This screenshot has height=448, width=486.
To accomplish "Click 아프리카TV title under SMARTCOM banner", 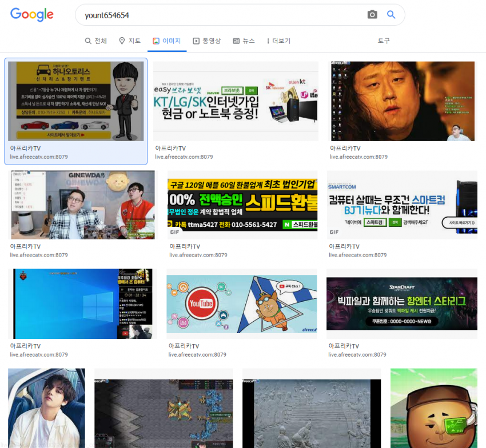I will click(x=344, y=247).
